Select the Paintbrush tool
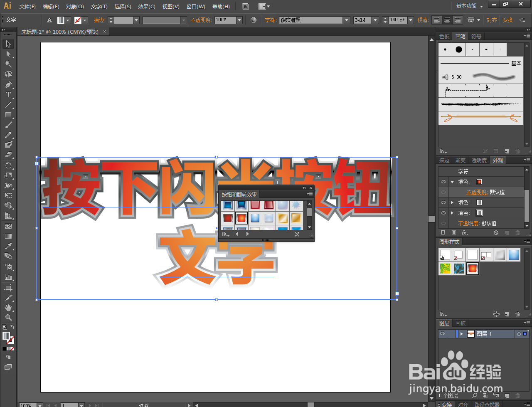 tap(7, 124)
